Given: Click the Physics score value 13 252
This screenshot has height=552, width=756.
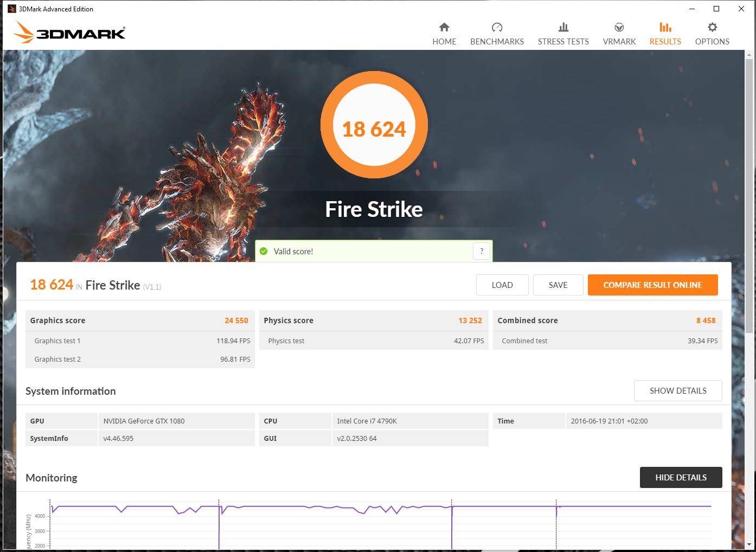Looking at the screenshot, I should (x=470, y=320).
